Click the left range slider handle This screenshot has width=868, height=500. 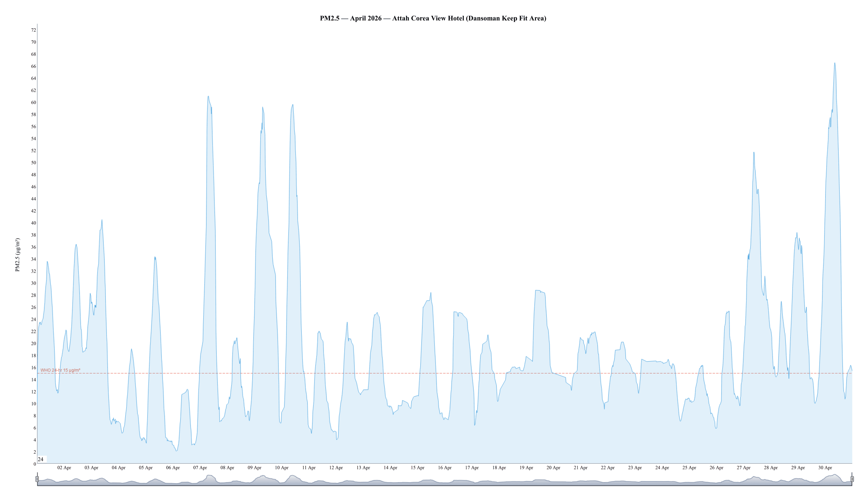37,479
